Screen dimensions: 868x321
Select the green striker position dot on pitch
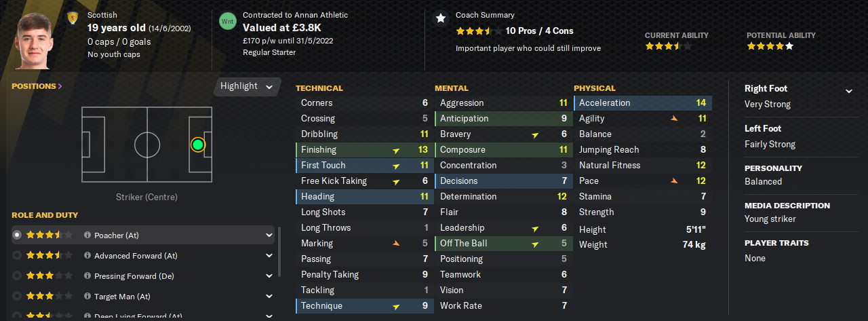point(197,145)
